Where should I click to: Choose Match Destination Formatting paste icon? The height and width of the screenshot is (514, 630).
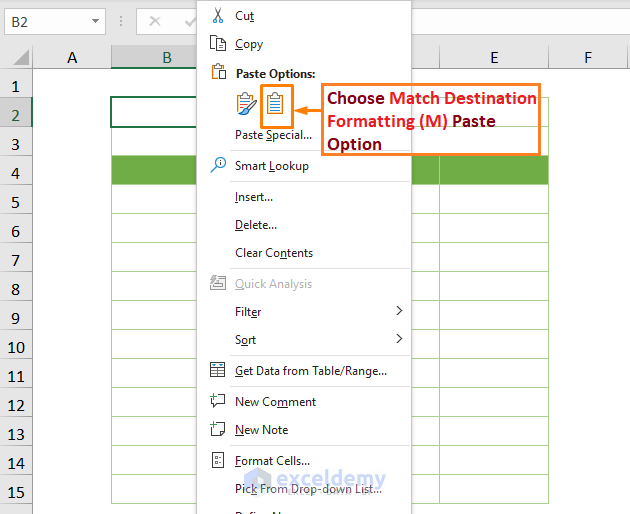click(x=275, y=103)
